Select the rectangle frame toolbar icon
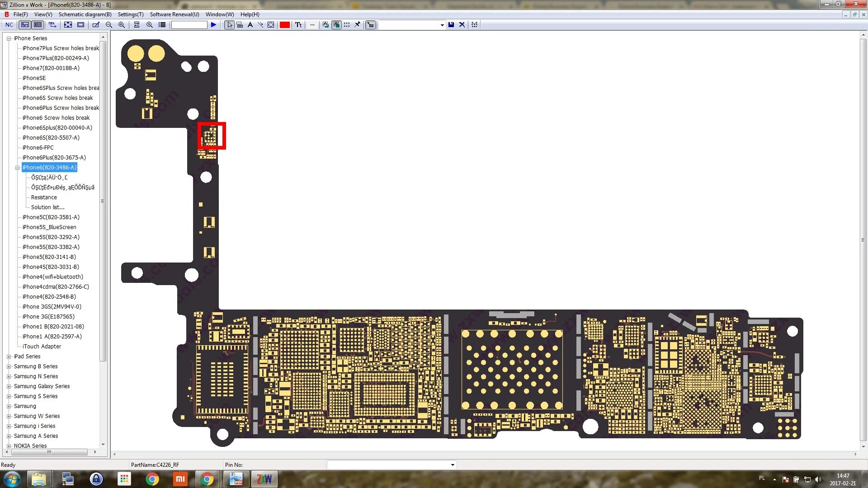The width and height of the screenshot is (868, 488). (80, 25)
